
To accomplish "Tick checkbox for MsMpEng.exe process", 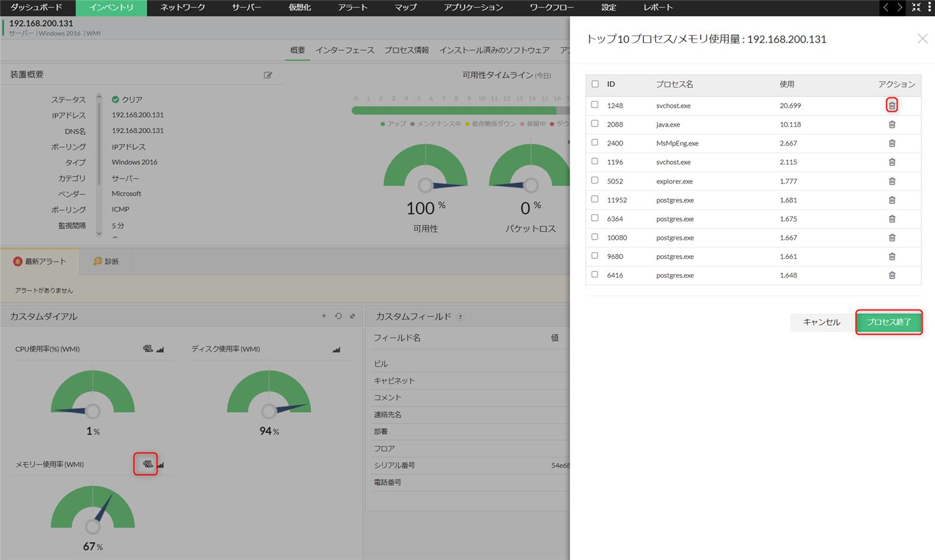I will pyautogui.click(x=595, y=142).
